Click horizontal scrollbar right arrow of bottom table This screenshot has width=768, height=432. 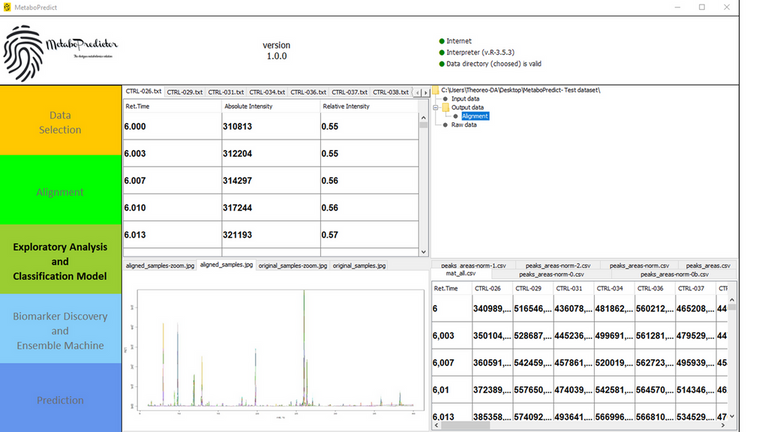(723, 426)
